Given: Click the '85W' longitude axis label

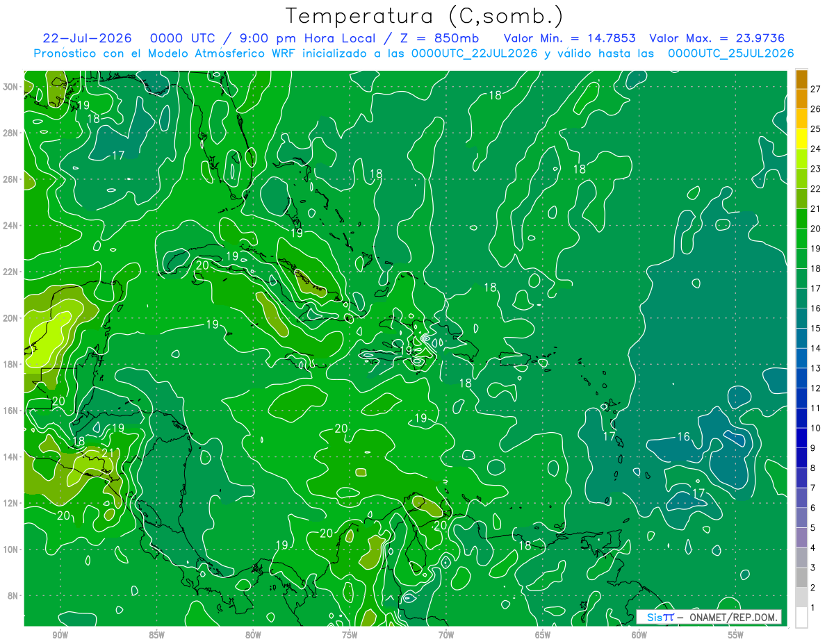Looking at the screenshot, I should click(x=156, y=635).
